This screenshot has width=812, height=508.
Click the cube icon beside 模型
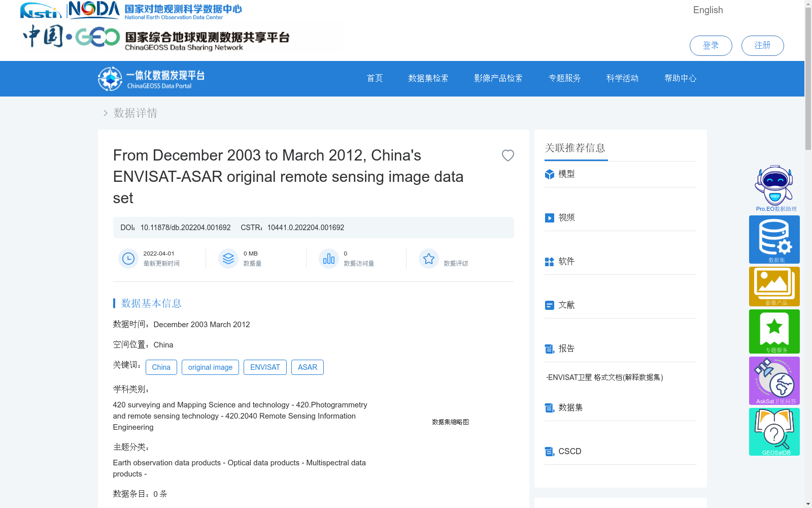click(x=550, y=174)
